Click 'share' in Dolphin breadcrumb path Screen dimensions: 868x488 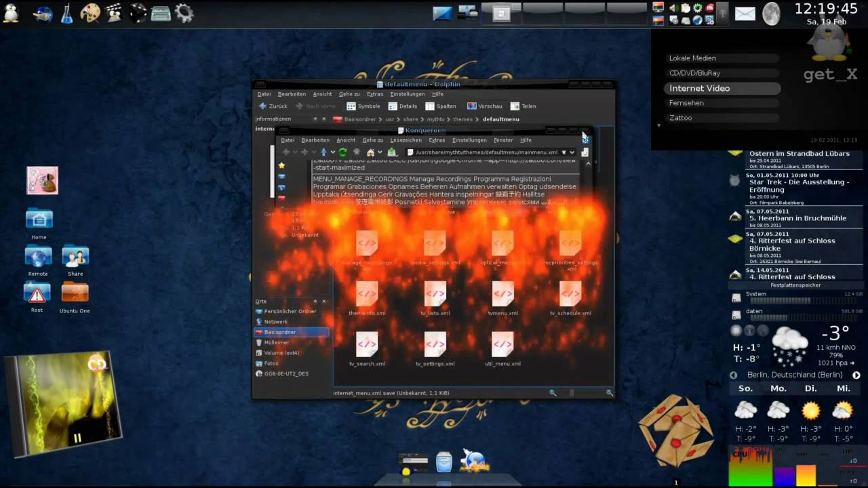[x=411, y=119]
